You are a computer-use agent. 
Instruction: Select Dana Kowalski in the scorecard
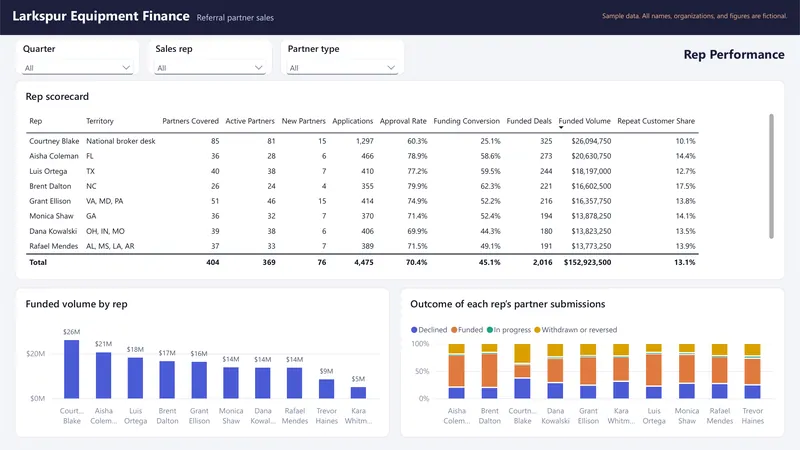[x=53, y=231]
